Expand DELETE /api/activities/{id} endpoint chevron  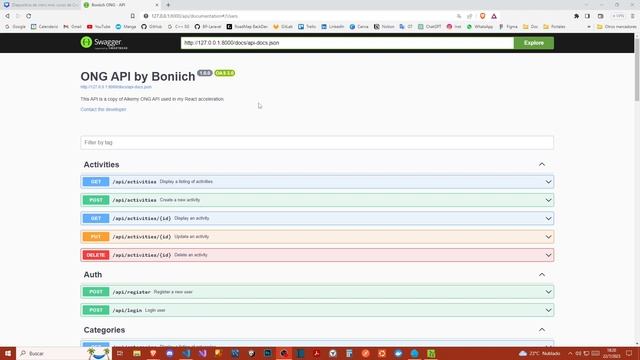548,255
